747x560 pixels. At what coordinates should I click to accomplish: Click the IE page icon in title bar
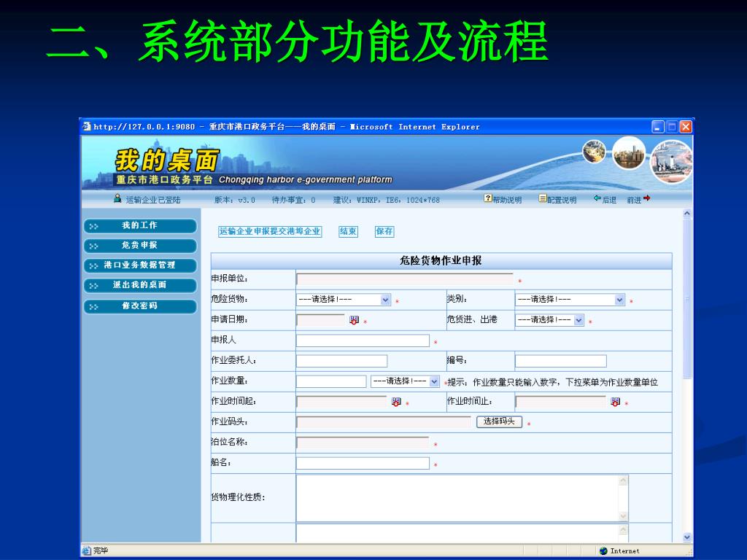[87, 126]
